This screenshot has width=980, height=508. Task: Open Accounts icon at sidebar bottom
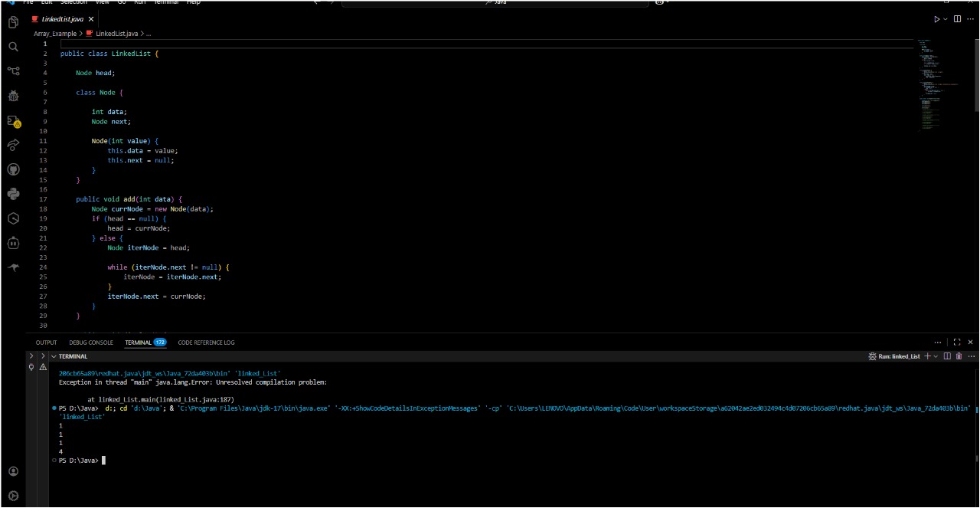pos(13,471)
